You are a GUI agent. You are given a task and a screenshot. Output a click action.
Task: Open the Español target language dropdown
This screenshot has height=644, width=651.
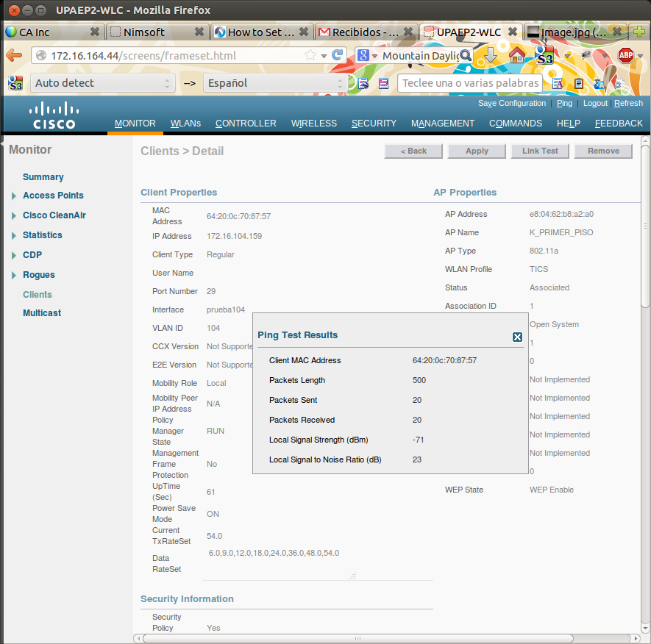275,83
